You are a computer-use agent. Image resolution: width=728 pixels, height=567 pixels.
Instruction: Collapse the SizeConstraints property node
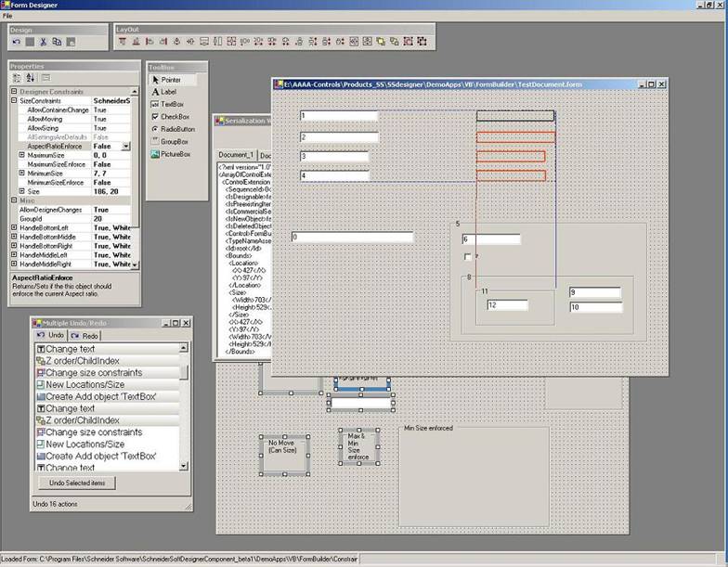(x=14, y=100)
